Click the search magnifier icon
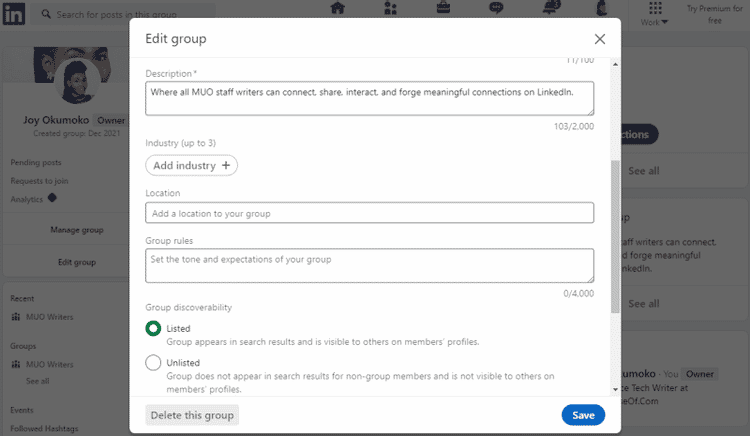 click(47, 15)
